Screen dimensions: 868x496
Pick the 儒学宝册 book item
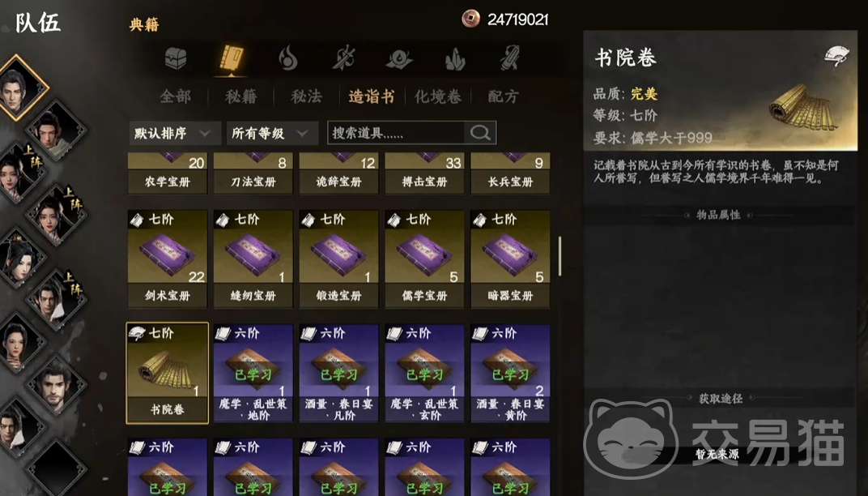424,259
